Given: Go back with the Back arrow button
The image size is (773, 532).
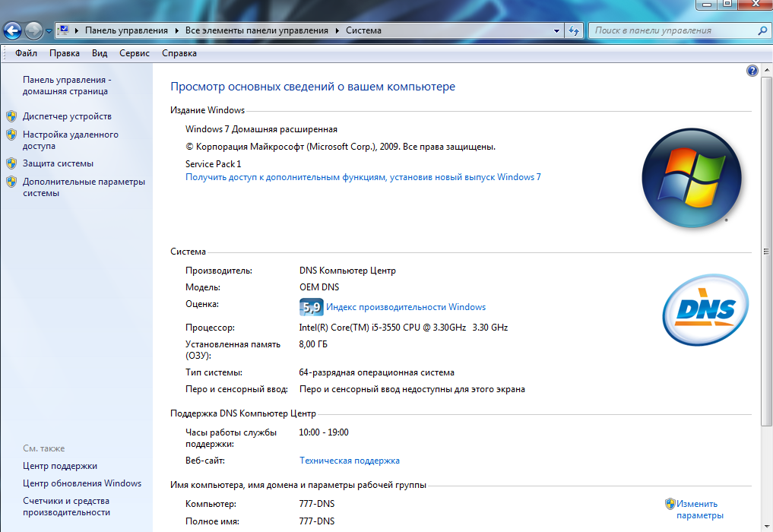Looking at the screenshot, I should click(12, 30).
